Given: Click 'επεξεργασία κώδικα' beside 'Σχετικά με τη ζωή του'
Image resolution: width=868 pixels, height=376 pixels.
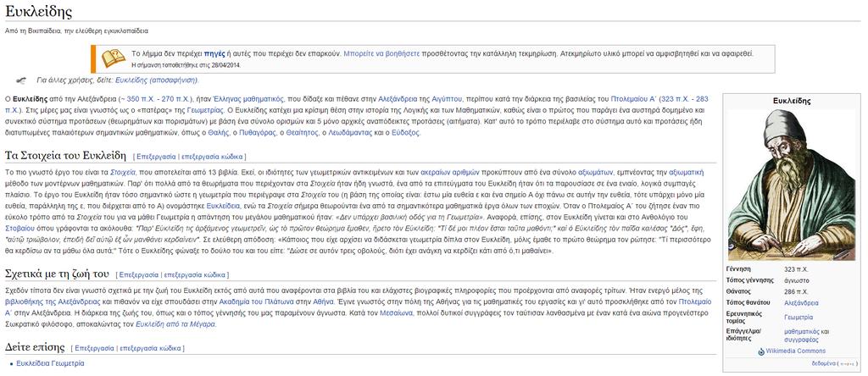Looking at the screenshot, I should coord(195,275).
